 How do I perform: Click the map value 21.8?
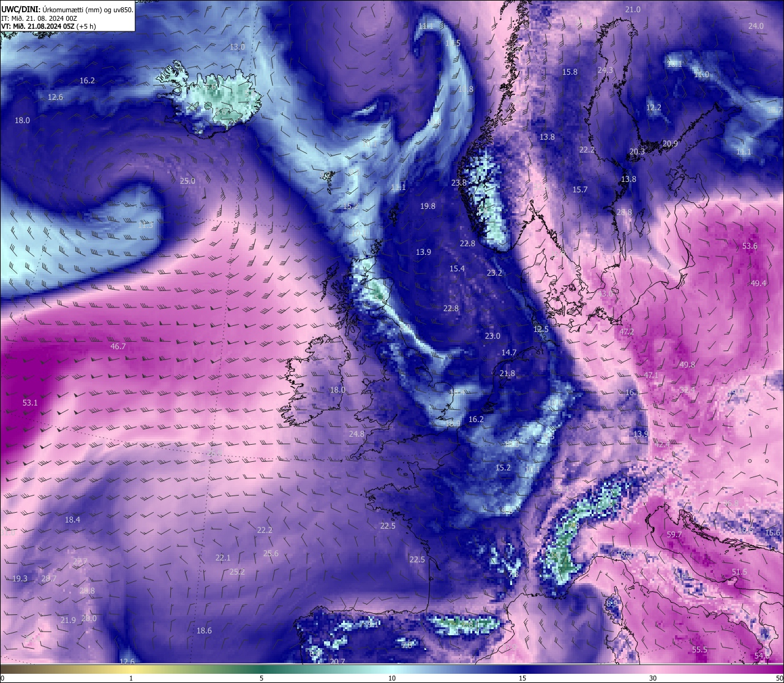pos(507,374)
